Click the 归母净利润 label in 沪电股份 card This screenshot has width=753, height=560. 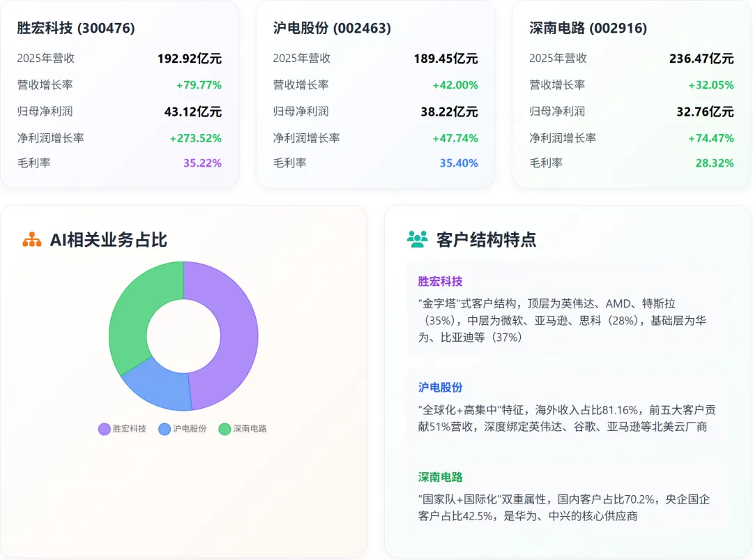coord(301,112)
